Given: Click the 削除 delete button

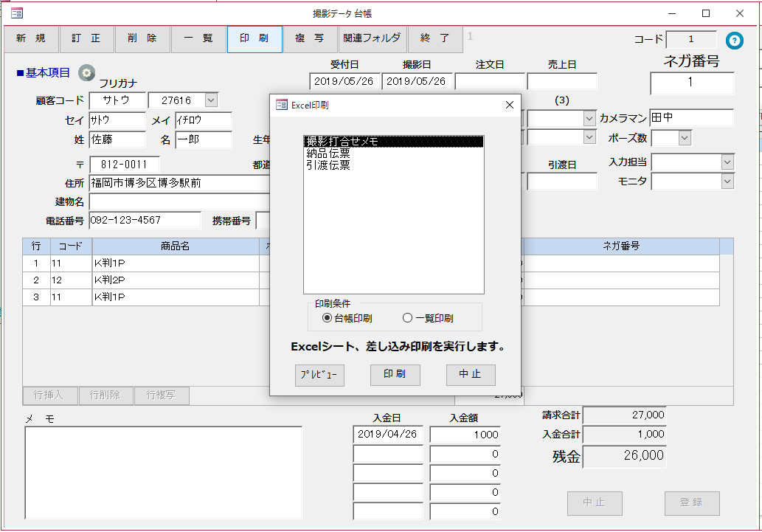Looking at the screenshot, I should click(x=142, y=39).
